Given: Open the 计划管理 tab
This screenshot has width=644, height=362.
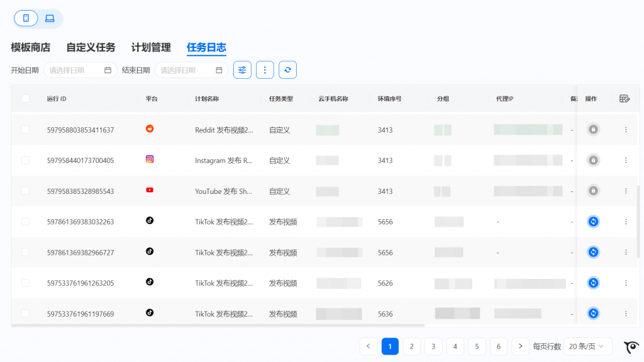Looking at the screenshot, I should point(151,47).
